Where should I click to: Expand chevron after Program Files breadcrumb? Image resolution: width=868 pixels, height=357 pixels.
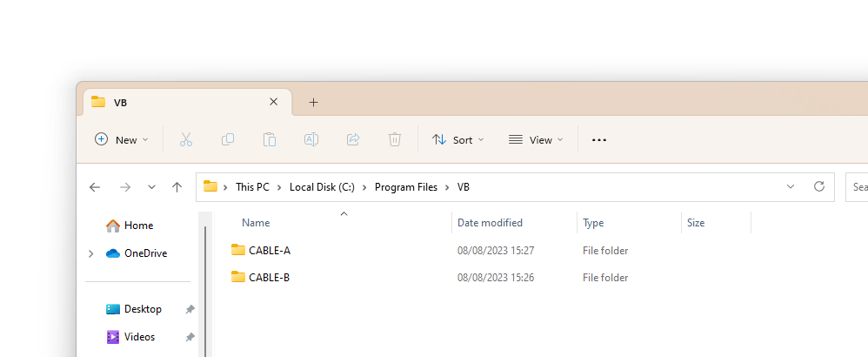(x=447, y=187)
